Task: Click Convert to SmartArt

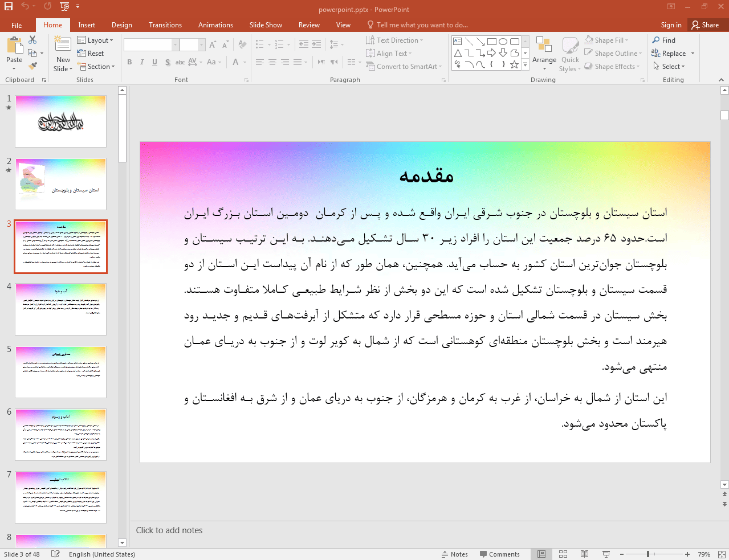Action: (405, 67)
